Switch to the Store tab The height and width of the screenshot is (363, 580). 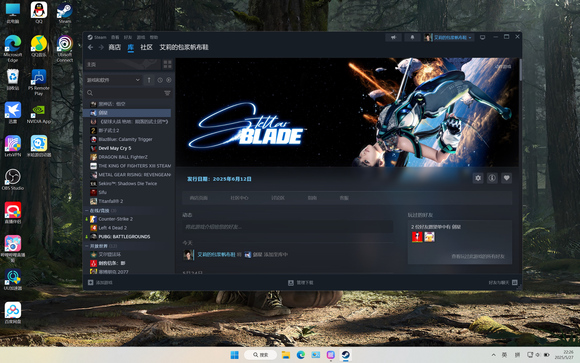(115, 47)
